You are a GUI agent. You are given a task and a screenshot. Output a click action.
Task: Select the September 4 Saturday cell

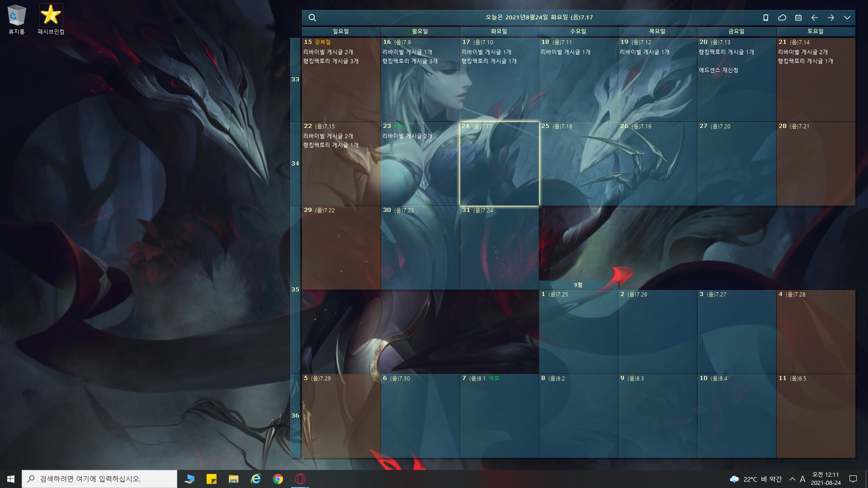816,332
